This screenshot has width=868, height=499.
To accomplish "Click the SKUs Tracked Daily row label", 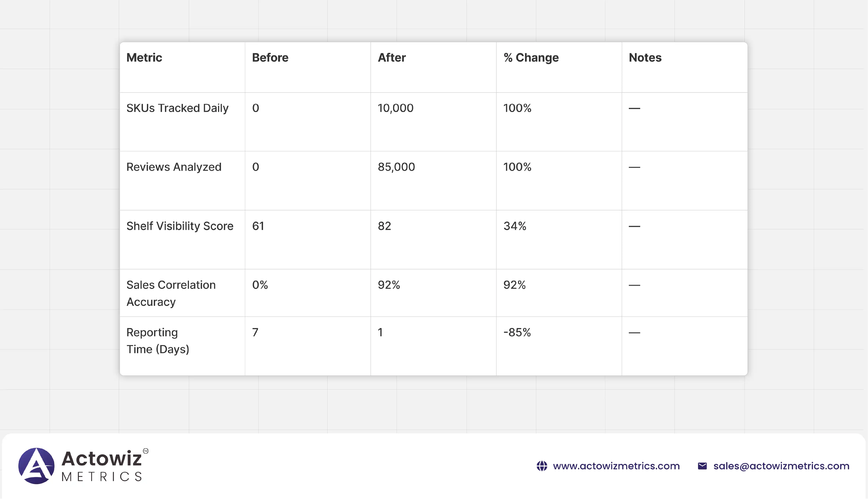I will click(x=177, y=108).
